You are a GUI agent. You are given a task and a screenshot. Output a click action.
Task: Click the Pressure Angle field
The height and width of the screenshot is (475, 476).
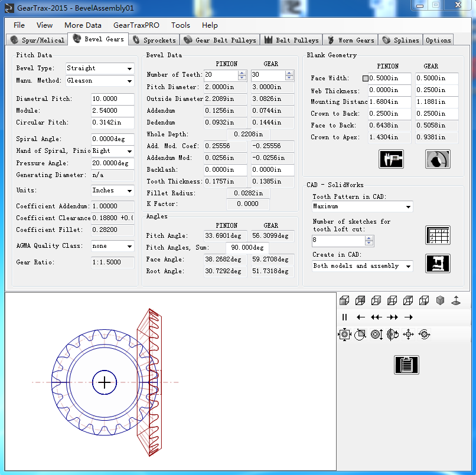click(113, 163)
